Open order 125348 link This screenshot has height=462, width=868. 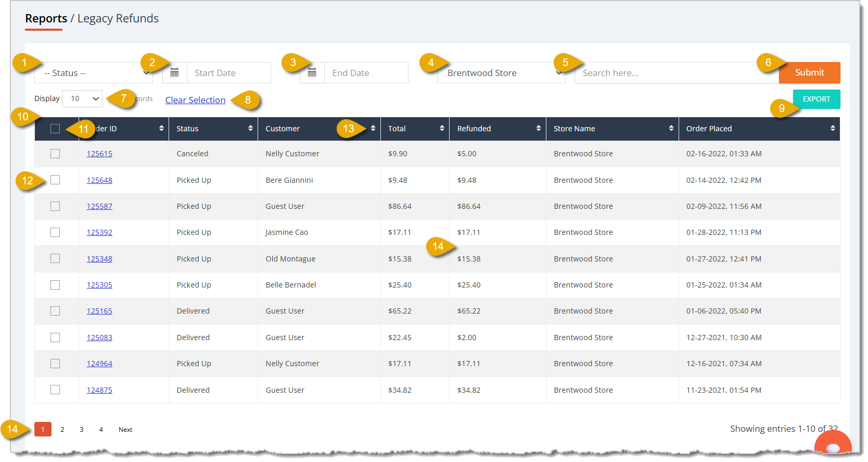(x=99, y=259)
